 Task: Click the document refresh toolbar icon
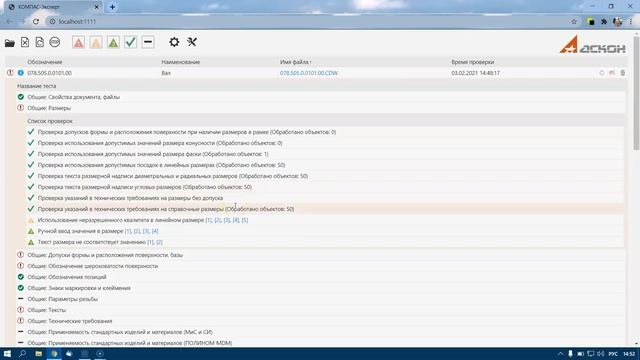40,42
